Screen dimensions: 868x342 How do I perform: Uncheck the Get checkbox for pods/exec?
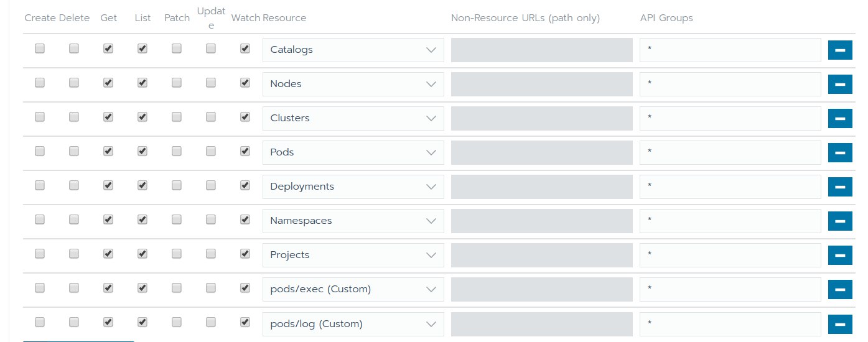coord(108,288)
